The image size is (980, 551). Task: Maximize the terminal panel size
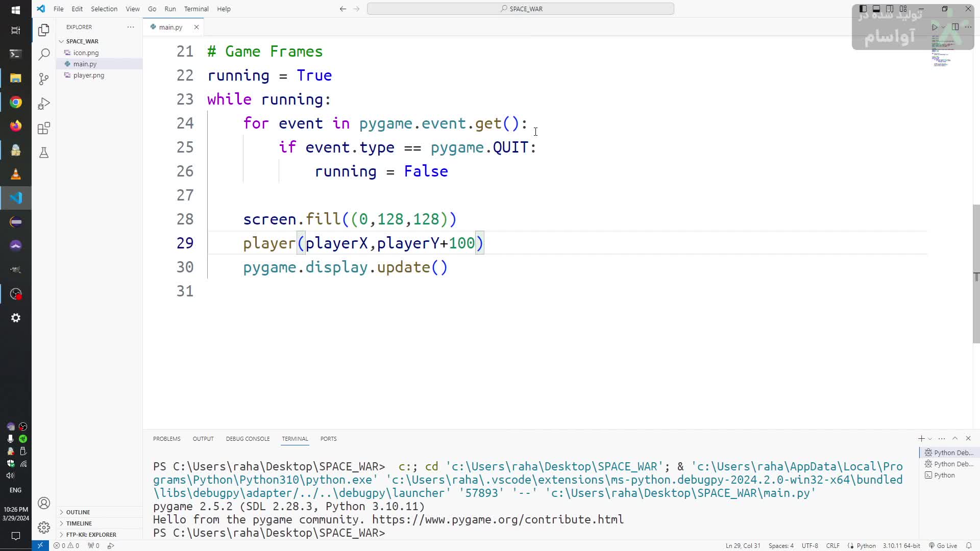coord(955,438)
